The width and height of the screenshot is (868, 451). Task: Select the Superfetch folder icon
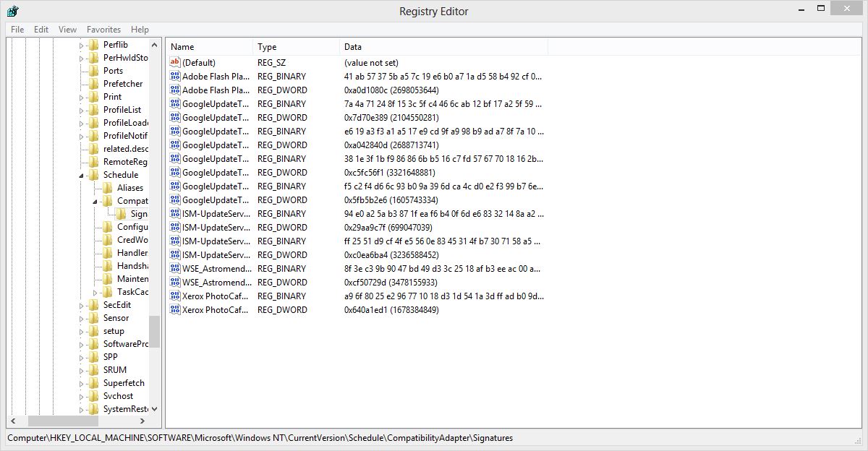[x=93, y=383]
